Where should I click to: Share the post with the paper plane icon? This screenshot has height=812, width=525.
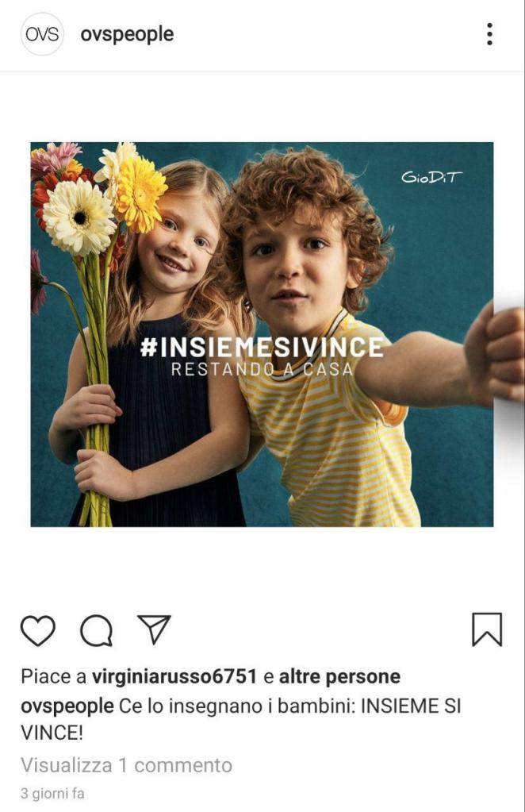[154, 629]
